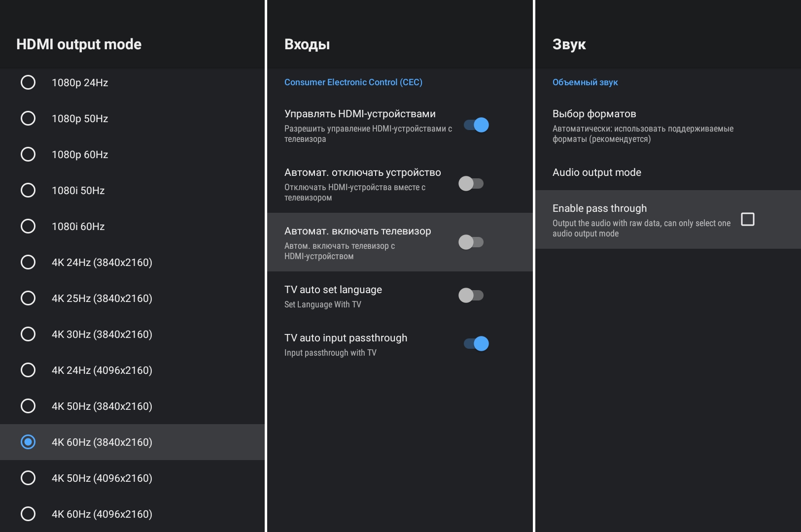Choose 4K 60Hz (4096x2160) output
Image resolution: width=801 pixels, height=532 pixels.
(x=28, y=514)
